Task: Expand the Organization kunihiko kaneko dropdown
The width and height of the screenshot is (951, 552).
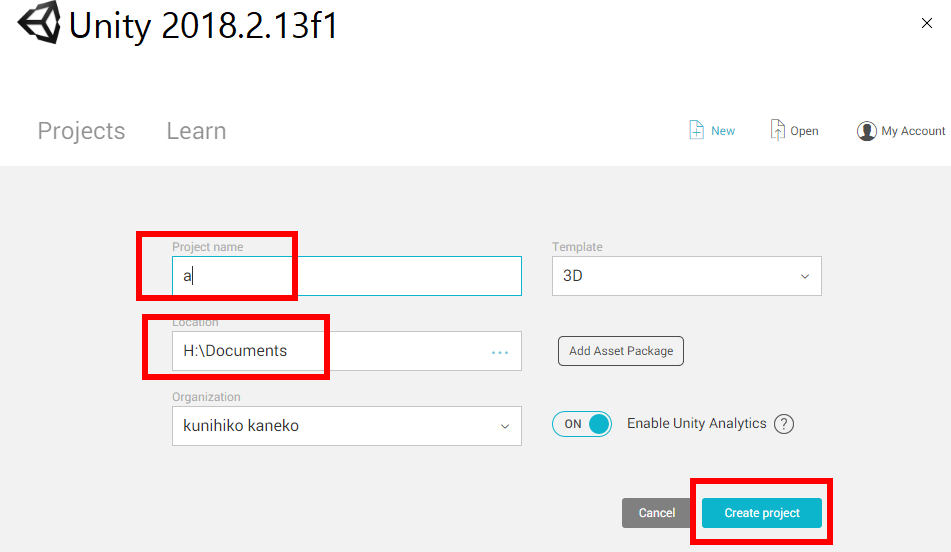Action: tap(347, 426)
